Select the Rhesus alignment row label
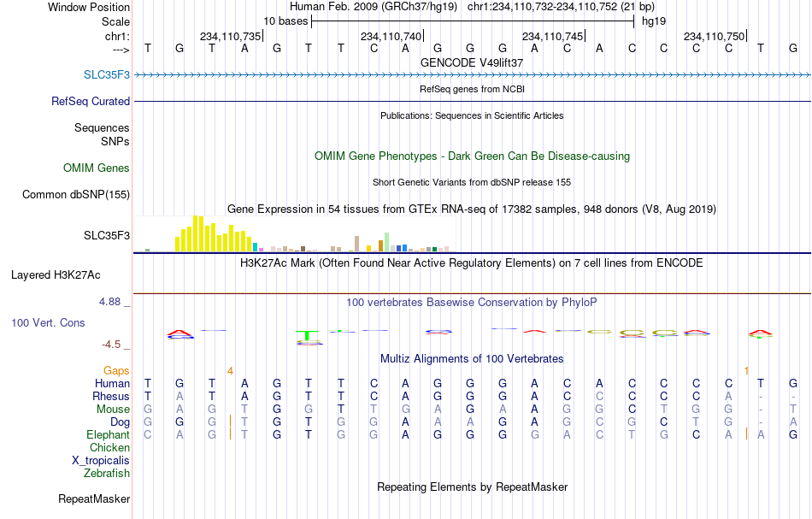 click(x=111, y=396)
